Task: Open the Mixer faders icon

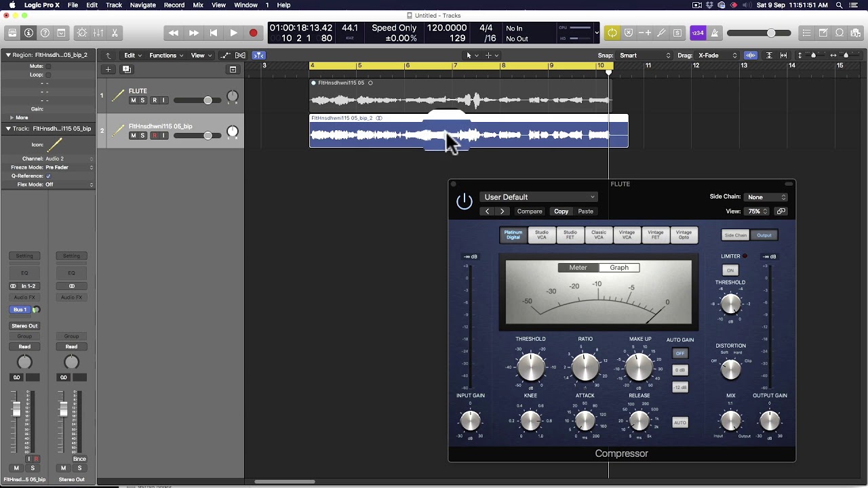Action: coord(98,33)
